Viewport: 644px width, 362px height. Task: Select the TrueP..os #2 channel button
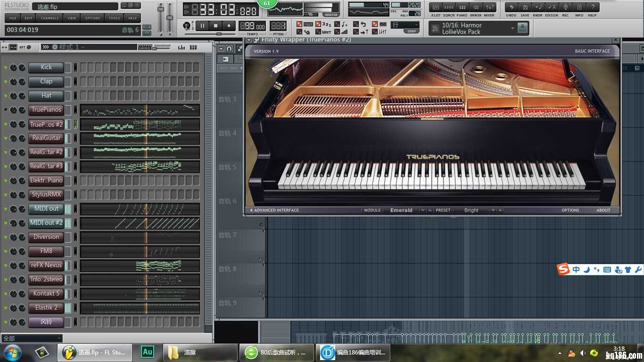point(46,124)
